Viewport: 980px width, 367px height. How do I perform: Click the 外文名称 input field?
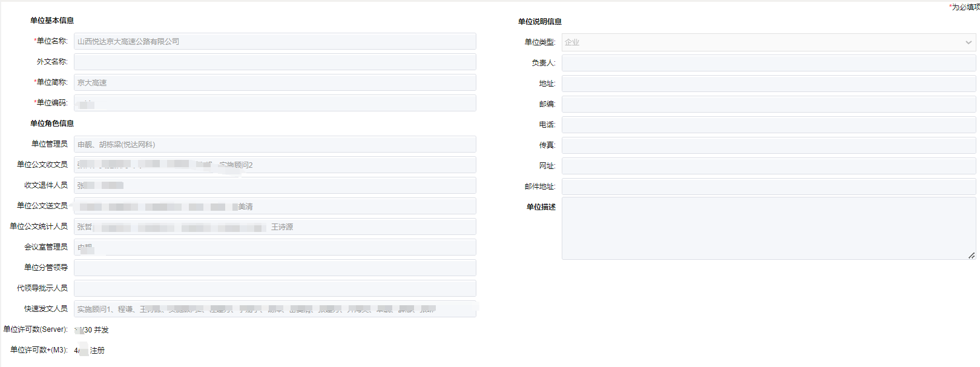point(275,62)
